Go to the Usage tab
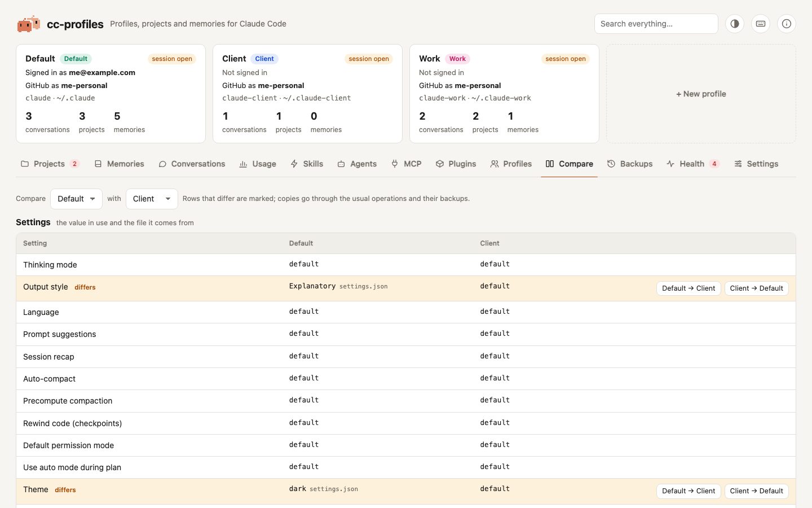 pos(258,164)
